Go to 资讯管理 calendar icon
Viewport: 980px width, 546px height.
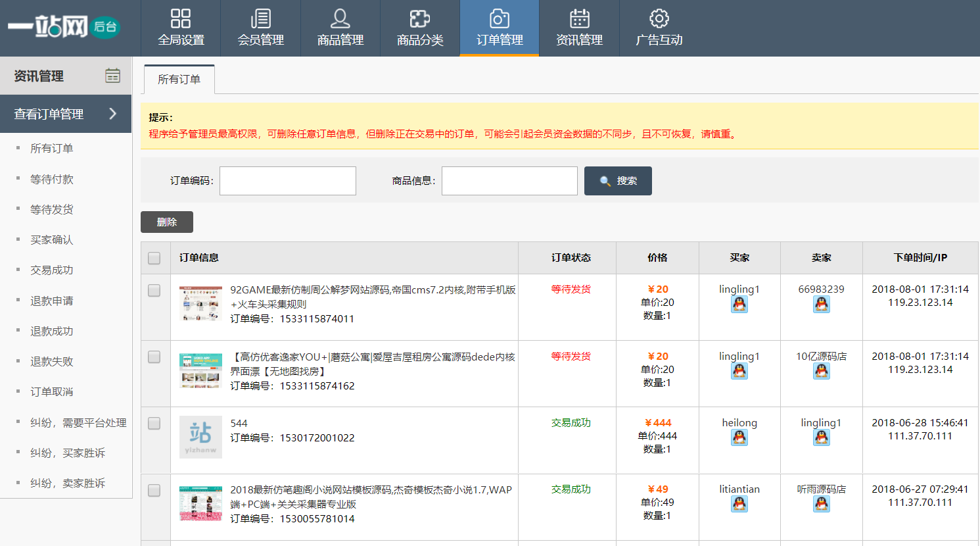click(x=579, y=19)
